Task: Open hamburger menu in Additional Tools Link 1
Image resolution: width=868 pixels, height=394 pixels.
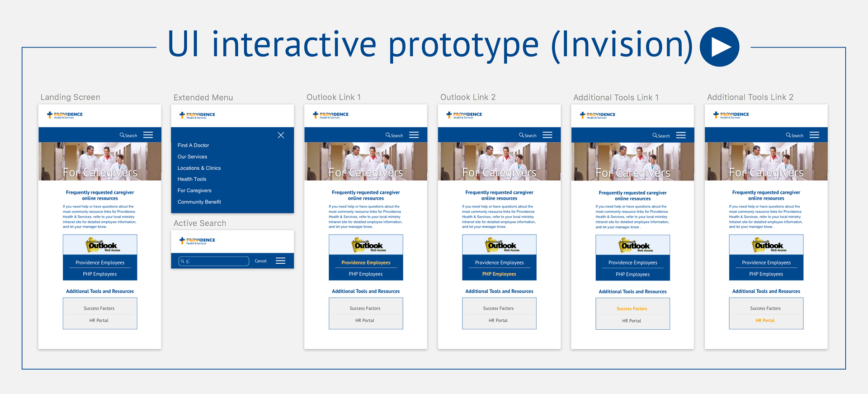Action: tap(681, 135)
